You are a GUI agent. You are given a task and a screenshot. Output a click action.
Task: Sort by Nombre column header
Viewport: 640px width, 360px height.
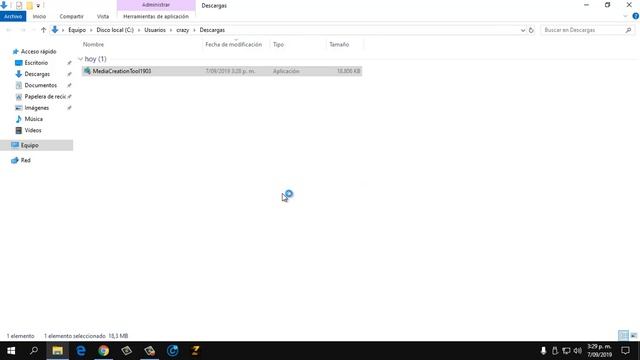[93, 44]
